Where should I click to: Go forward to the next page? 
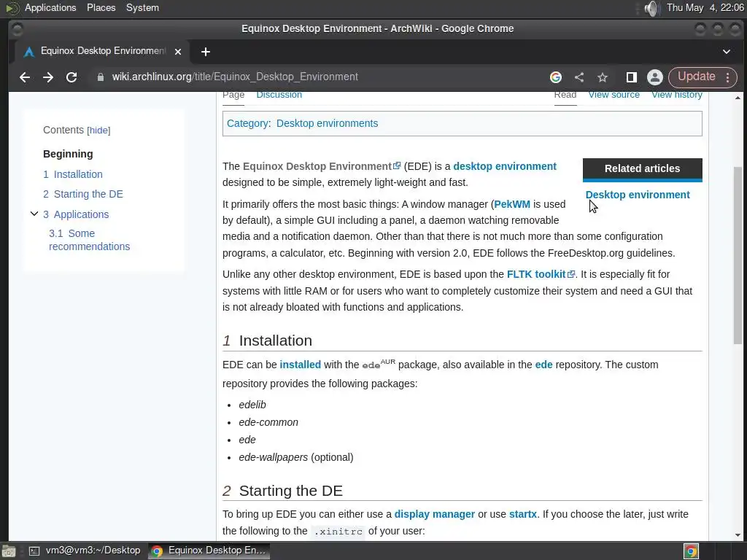pos(48,77)
